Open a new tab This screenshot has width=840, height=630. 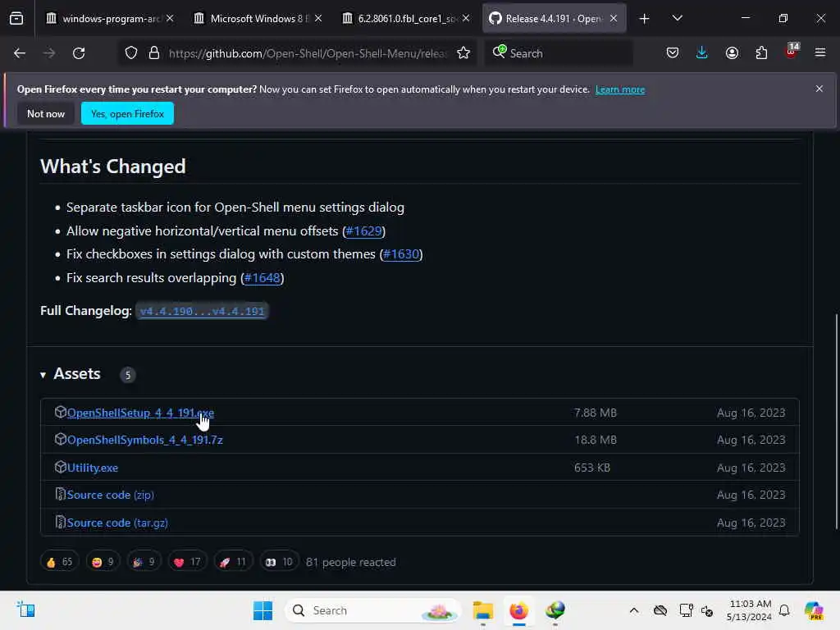645,19
